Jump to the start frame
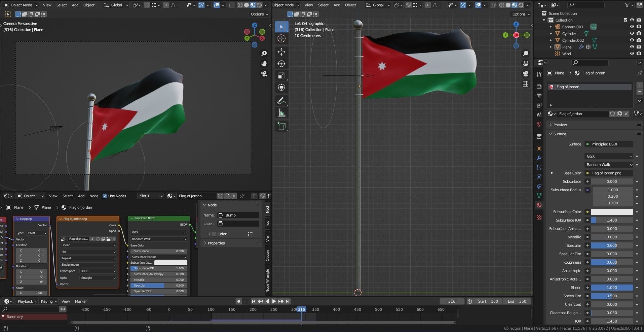644x332 pixels. (x=254, y=301)
